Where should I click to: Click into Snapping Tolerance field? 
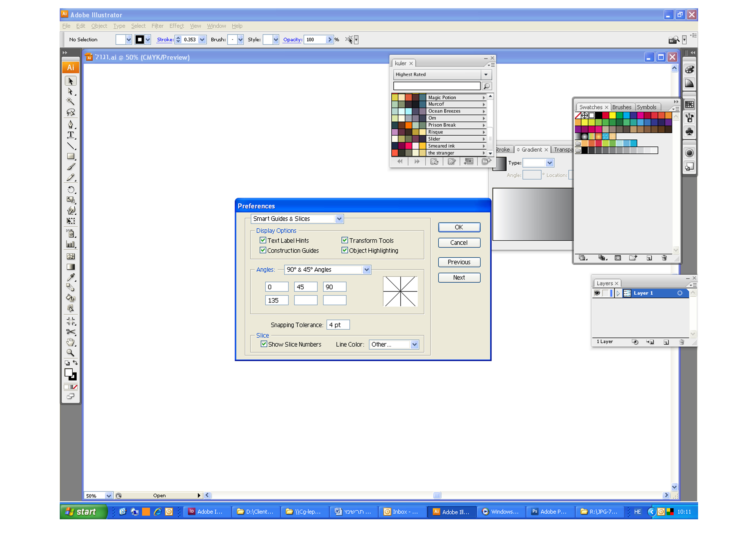[x=337, y=325]
